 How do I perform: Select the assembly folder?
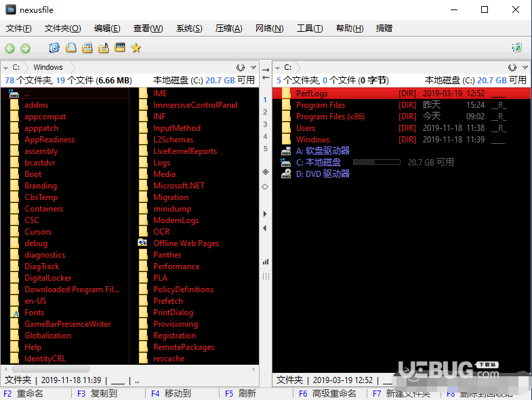click(41, 151)
